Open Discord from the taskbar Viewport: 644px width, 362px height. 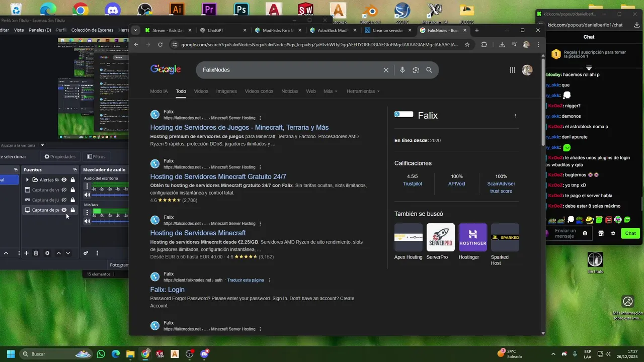(204, 354)
